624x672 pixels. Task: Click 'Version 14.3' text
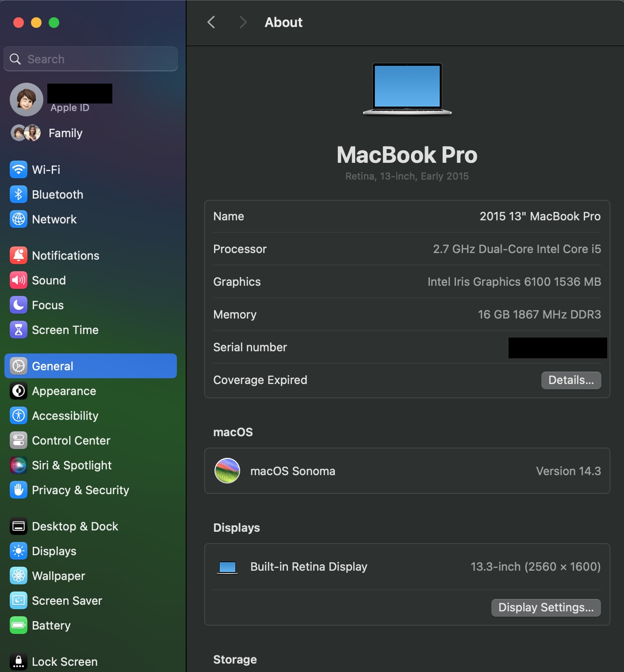point(568,471)
